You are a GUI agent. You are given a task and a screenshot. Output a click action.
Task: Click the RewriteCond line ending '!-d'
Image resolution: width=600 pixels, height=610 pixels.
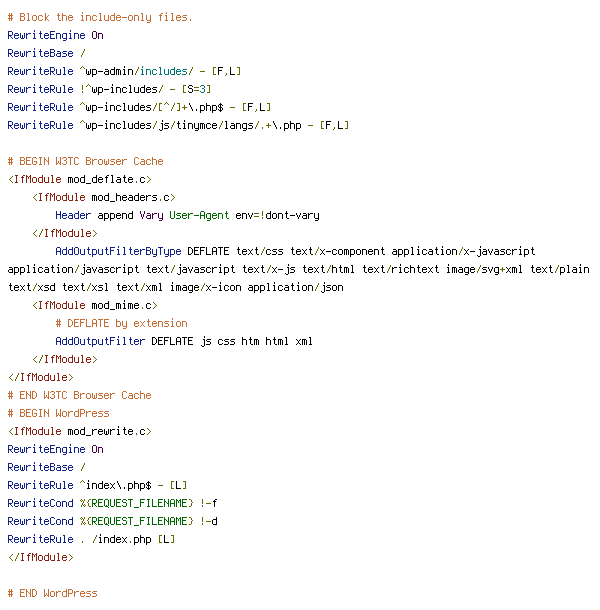tap(112, 521)
